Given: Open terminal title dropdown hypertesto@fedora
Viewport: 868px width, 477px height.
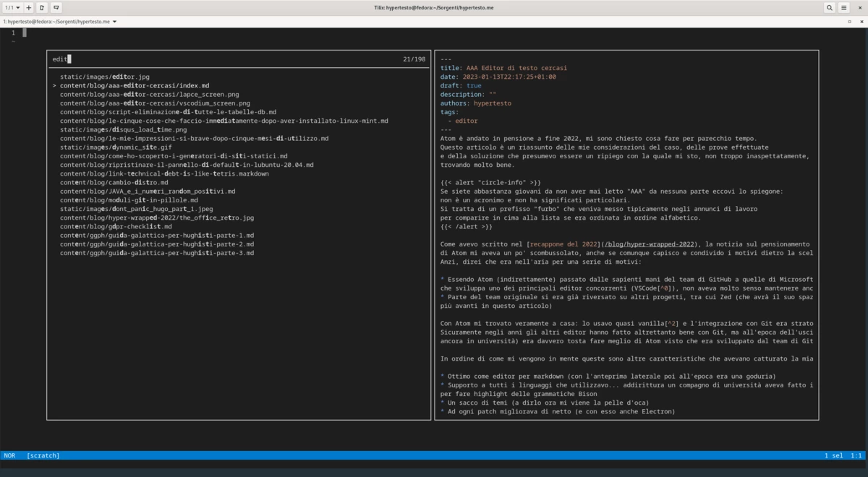Looking at the screenshot, I should pos(60,22).
